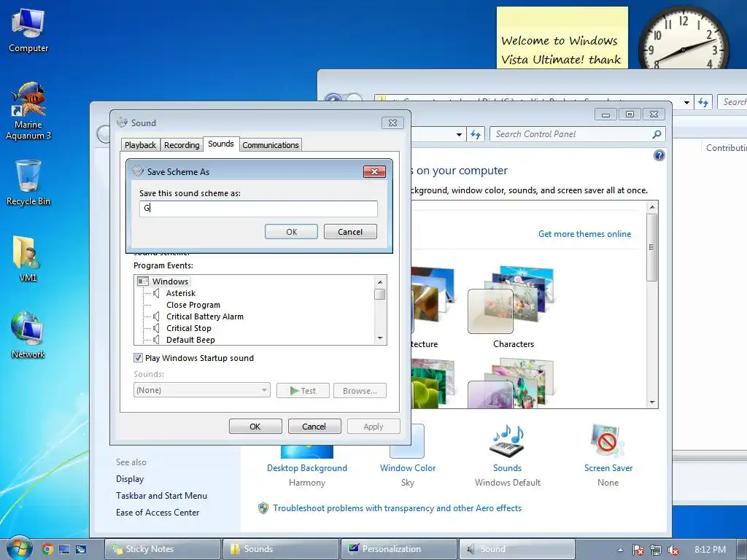Switch to the Recording tab
The image size is (747, 560).
[x=182, y=145]
